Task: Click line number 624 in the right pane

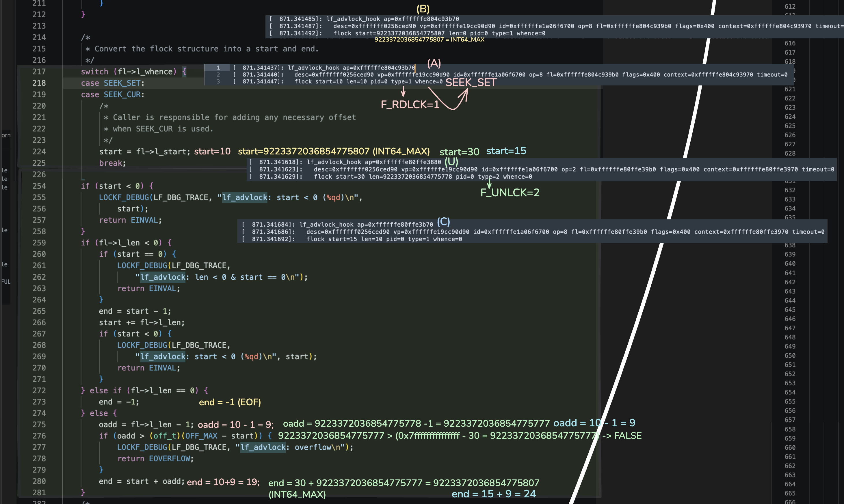Action: pos(790,117)
